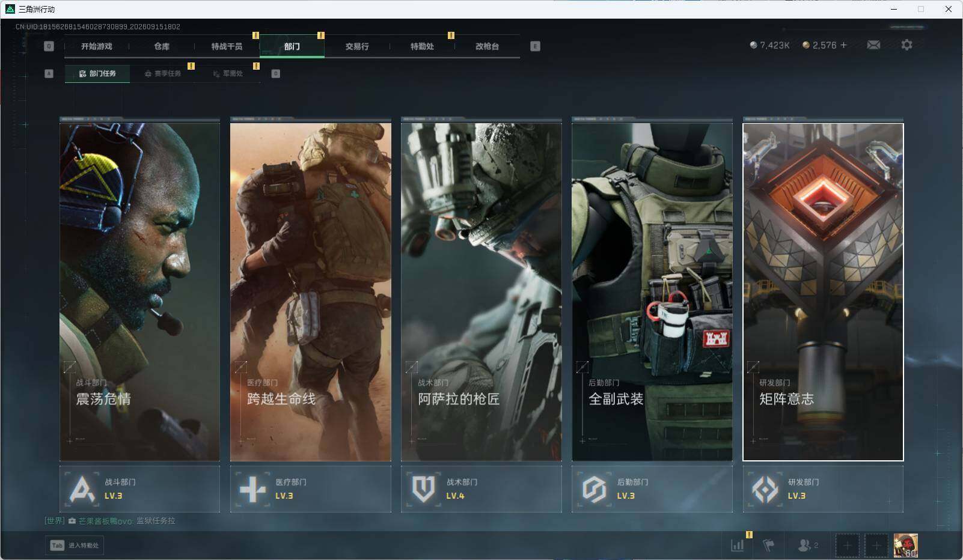Click the 战斗部门 logo icon
This screenshot has height=560, width=963.
pyautogui.click(x=82, y=489)
